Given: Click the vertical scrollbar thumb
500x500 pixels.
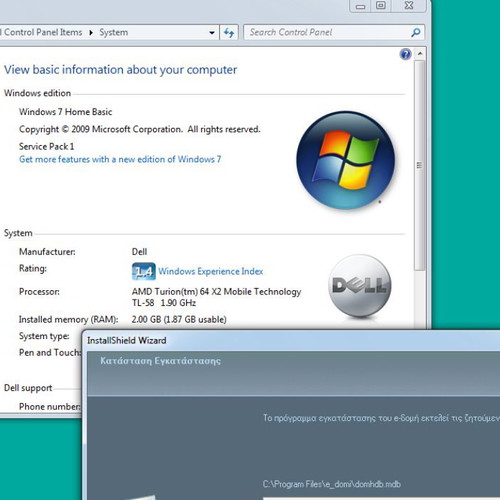Looking at the screenshot, I should coord(420,165).
